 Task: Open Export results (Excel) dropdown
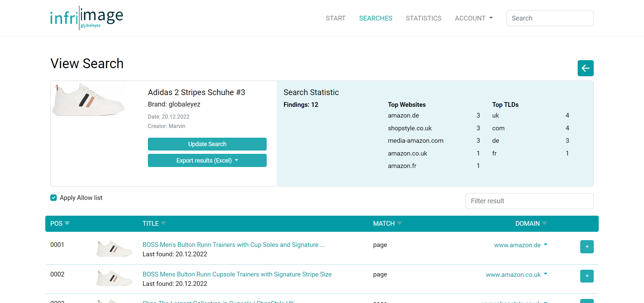pos(207,161)
